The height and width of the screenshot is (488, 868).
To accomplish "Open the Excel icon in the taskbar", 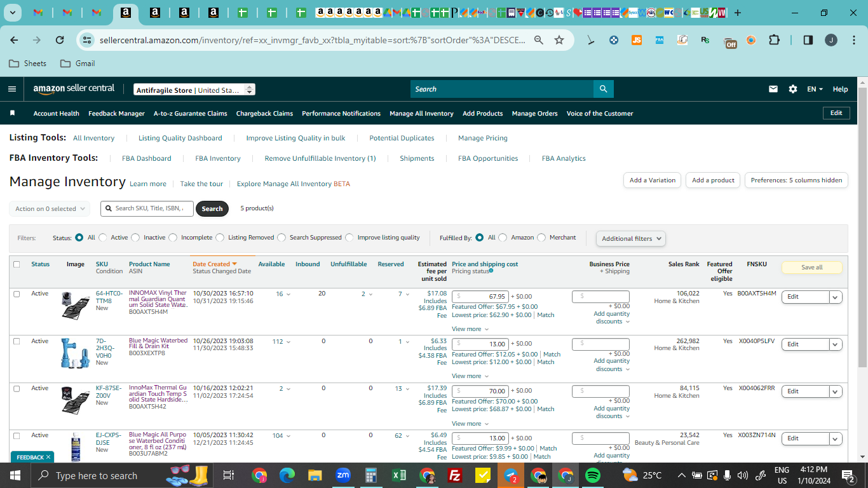I will click(x=399, y=475).
